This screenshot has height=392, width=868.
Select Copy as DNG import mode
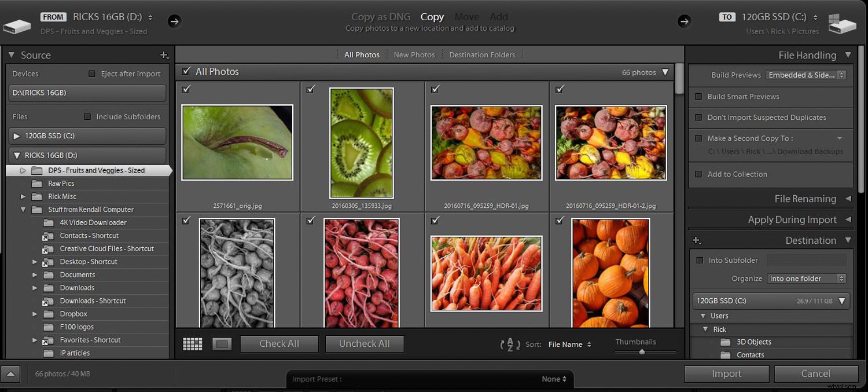coord(381,17)
